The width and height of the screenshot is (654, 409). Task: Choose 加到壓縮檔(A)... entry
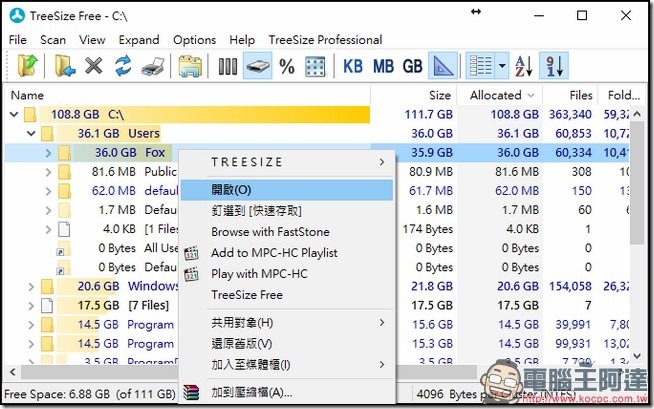pos(287,393)
